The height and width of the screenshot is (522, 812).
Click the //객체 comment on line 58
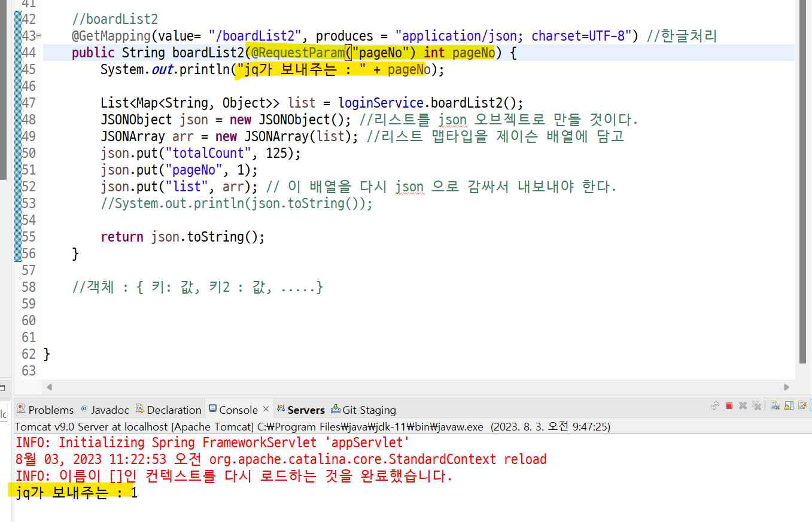pyautogui.click(x=197, y=288)
